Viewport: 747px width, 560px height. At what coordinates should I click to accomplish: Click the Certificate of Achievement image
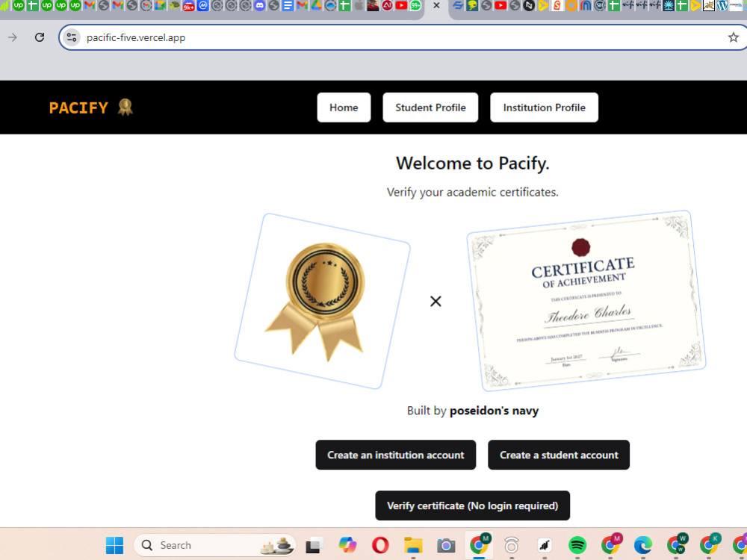click(586, 301)
